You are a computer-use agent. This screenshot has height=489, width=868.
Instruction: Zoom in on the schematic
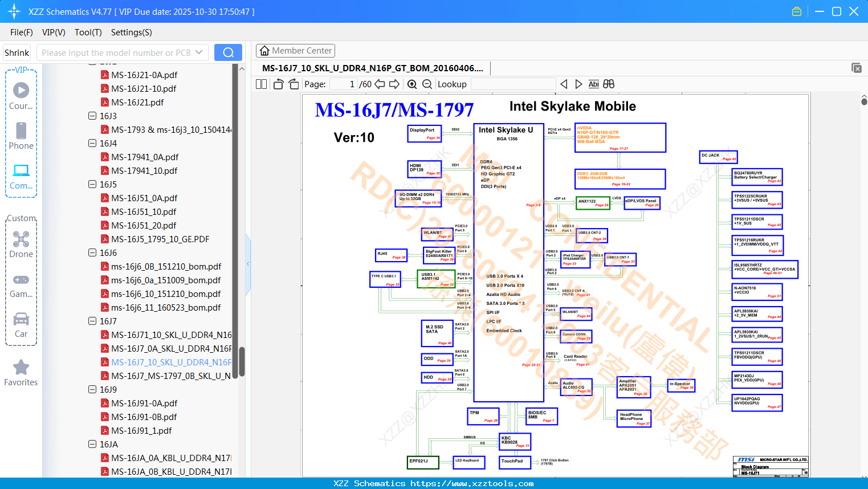pos(412,84)
